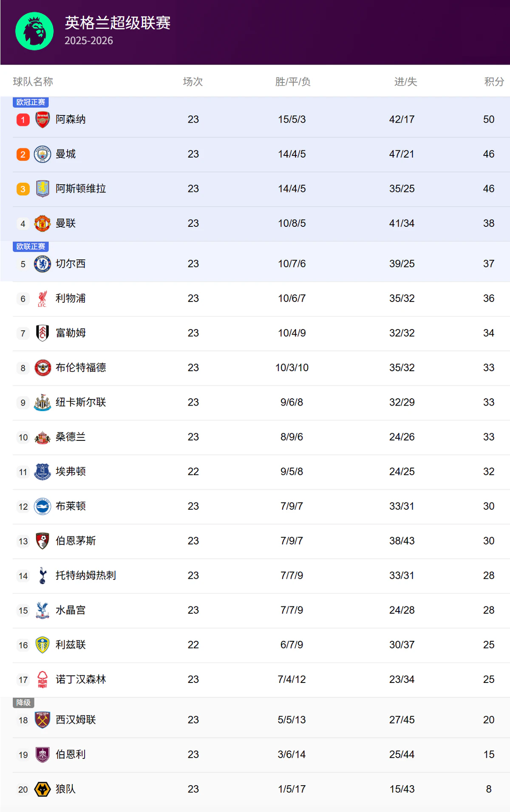Click the Liverpool club crest

click(x=42, y=299)
